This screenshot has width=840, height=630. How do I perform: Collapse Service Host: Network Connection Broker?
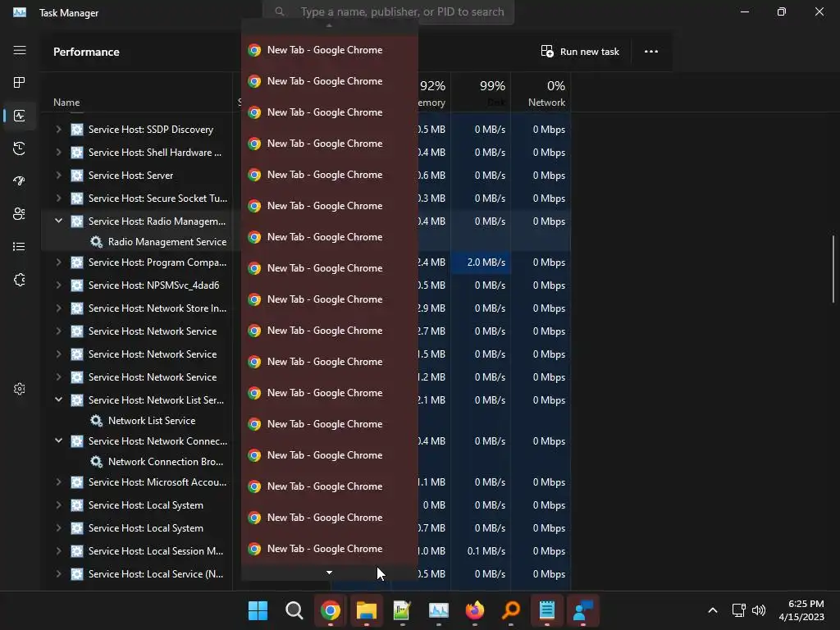pyautogui.click(x=58, y=441)
